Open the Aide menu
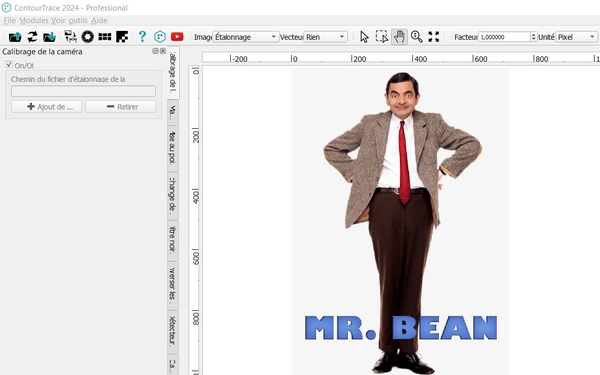This screenshot has height=375, width=600. (99, 20)
